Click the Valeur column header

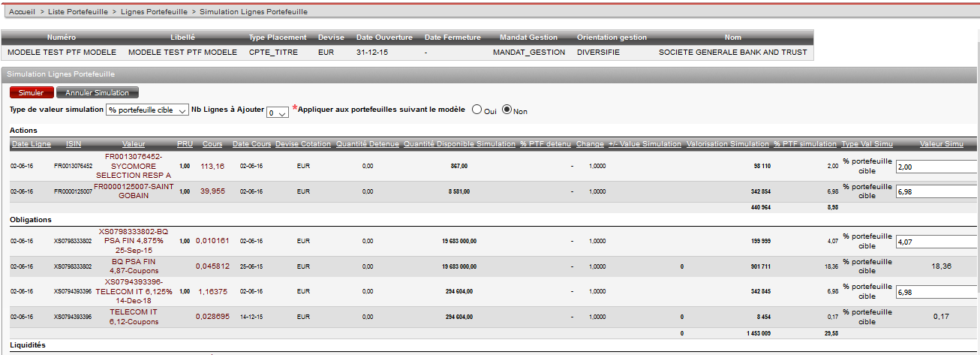click(134, 144)
